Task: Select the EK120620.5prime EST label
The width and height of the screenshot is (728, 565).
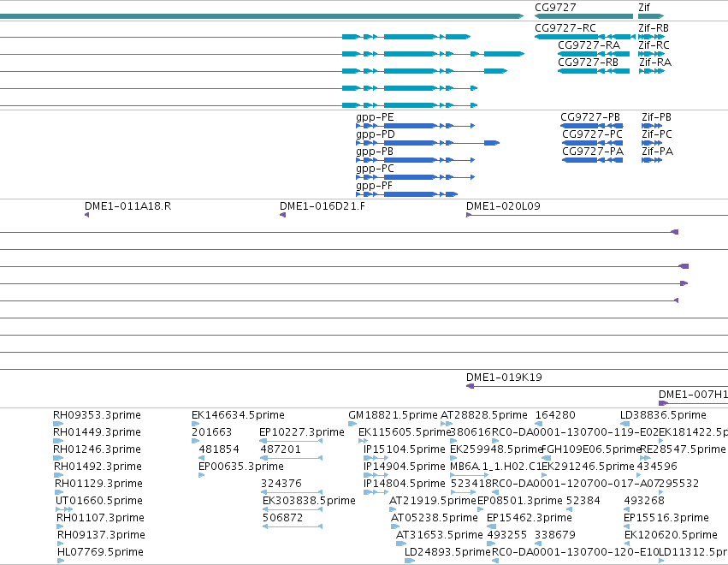Action: [671, 535]
